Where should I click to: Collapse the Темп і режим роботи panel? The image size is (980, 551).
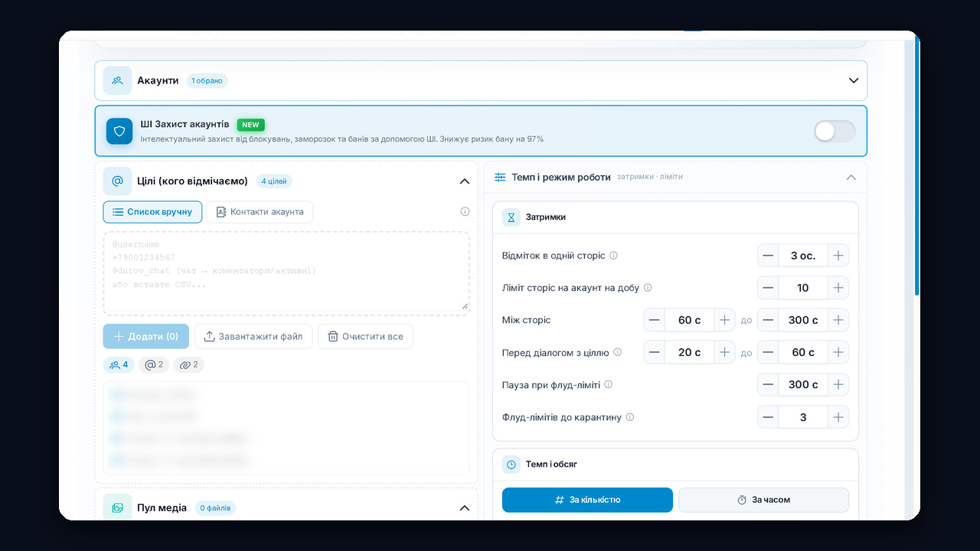pos(851,177)
